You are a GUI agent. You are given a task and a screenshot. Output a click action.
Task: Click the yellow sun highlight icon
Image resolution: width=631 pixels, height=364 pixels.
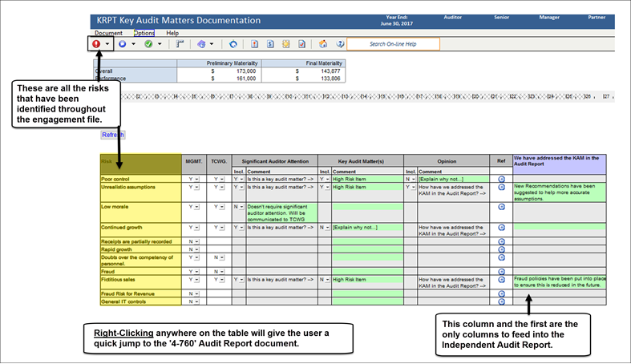tap(285, 44)
